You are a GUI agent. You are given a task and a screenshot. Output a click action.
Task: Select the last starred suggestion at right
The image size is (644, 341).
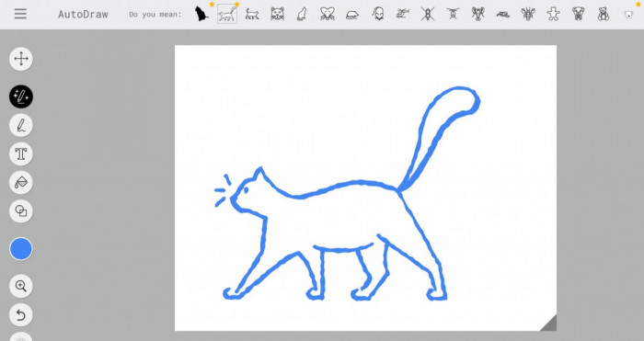(x=629, y=15)
